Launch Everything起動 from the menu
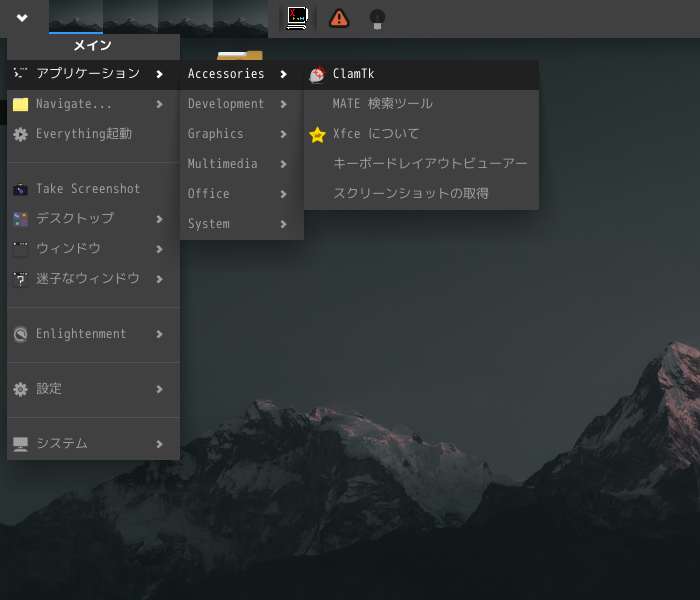 [93, 134]
